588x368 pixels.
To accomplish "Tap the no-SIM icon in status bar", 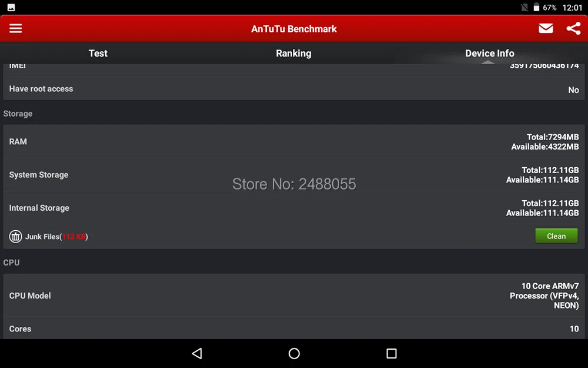I will [524, 7].
